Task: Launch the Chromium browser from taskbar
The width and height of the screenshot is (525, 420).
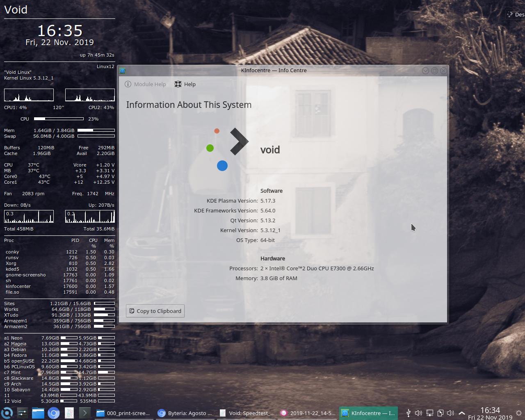Action: click(53, 413)
